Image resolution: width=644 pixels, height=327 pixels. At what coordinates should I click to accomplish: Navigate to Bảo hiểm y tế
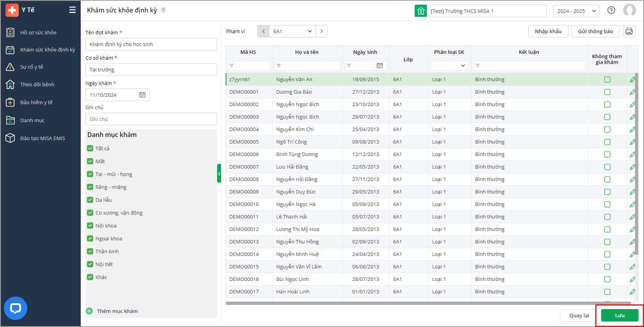(x=36, y=102)
